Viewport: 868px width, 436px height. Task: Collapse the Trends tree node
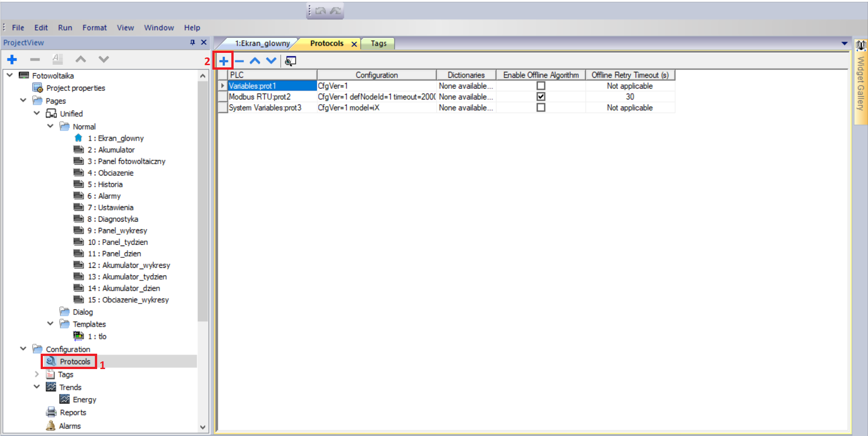pos(37,387)
